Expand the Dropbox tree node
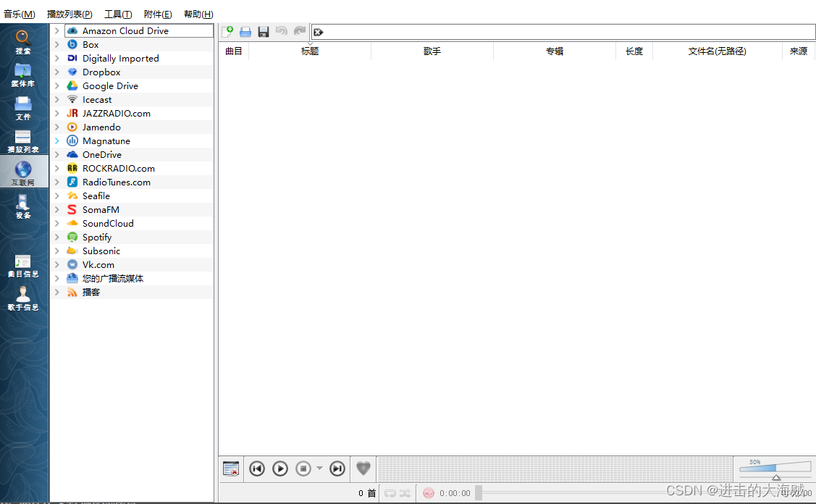The width and height of the screenshot is (816, 504). point(57,72)
